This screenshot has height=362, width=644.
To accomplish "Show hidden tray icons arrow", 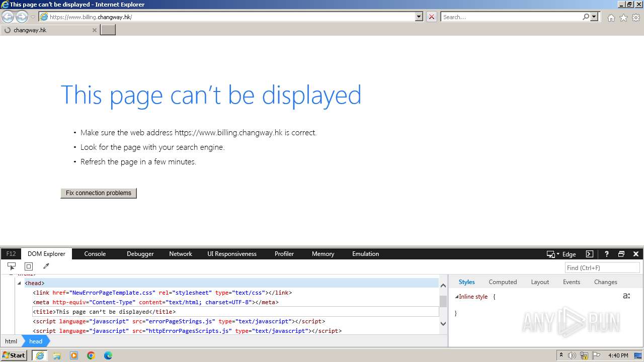I will pyautogui.click(x=561, y=355).
